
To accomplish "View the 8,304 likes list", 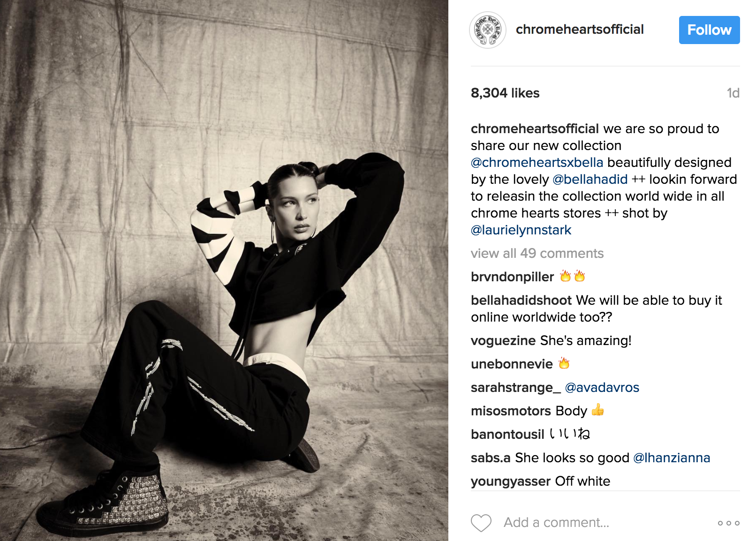I will coord(505,93).
